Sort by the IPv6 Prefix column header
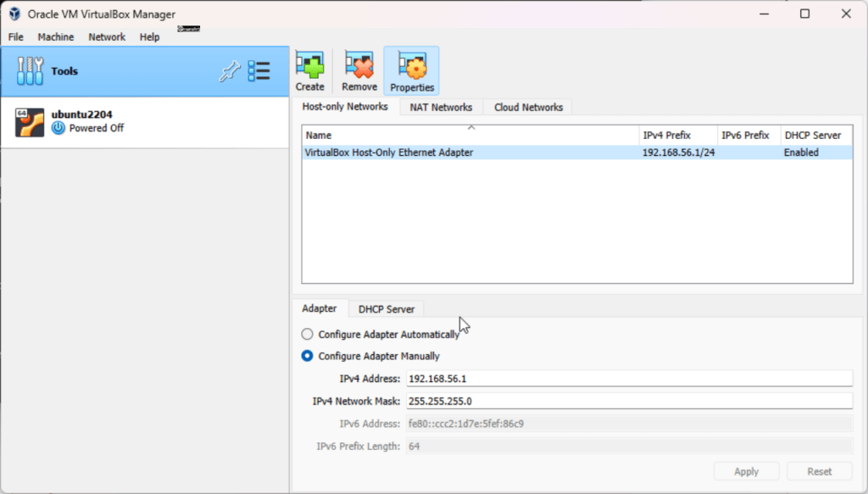 click(x=748, y=135)
